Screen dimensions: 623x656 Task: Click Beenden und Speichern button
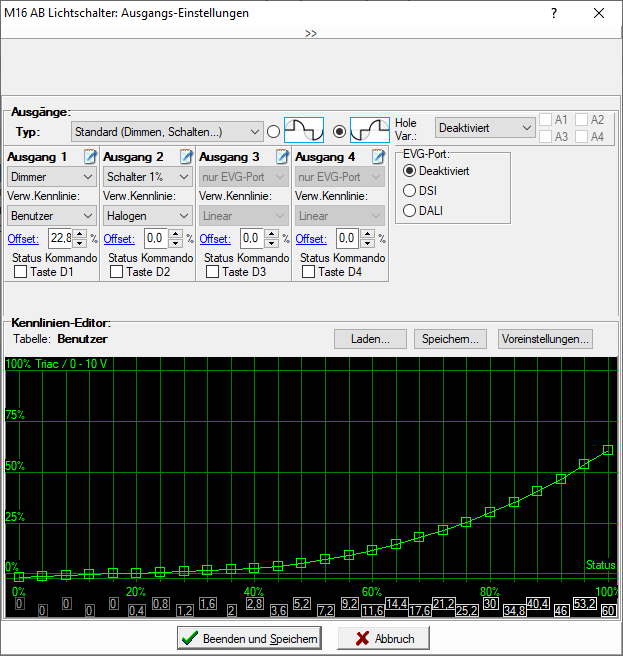point(249,638)
